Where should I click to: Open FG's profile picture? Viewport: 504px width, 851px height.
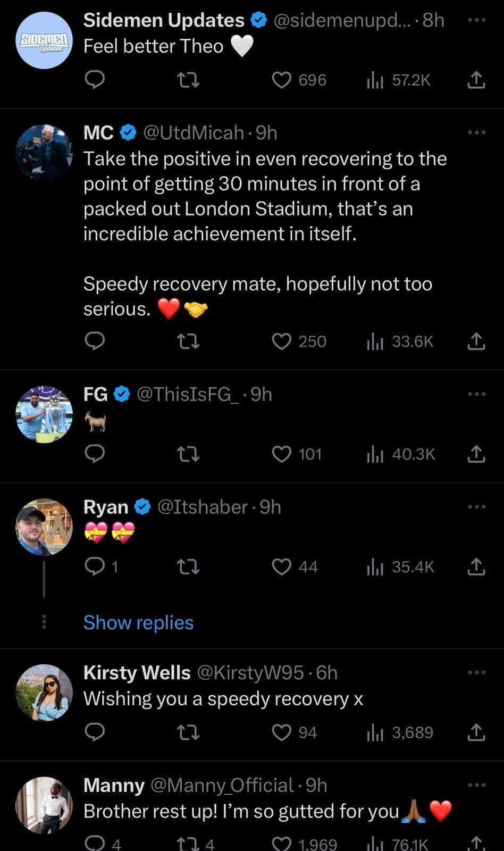[44, 414]
